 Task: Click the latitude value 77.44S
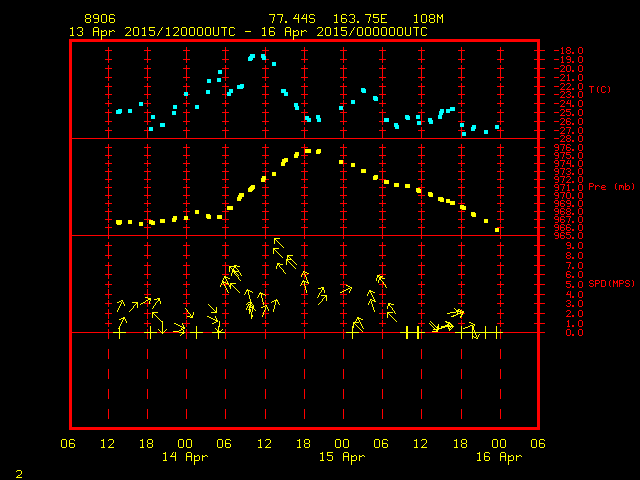[x=292, y=19]
